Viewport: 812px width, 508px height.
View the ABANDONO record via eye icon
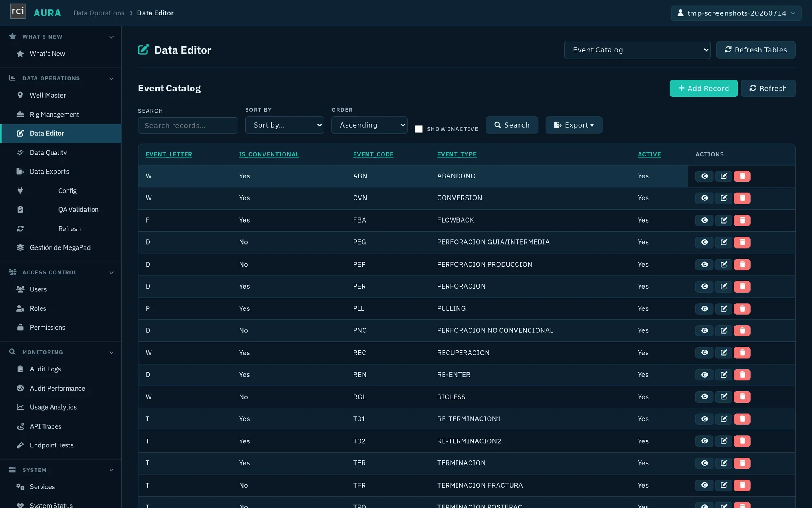(x=704, y=176)
